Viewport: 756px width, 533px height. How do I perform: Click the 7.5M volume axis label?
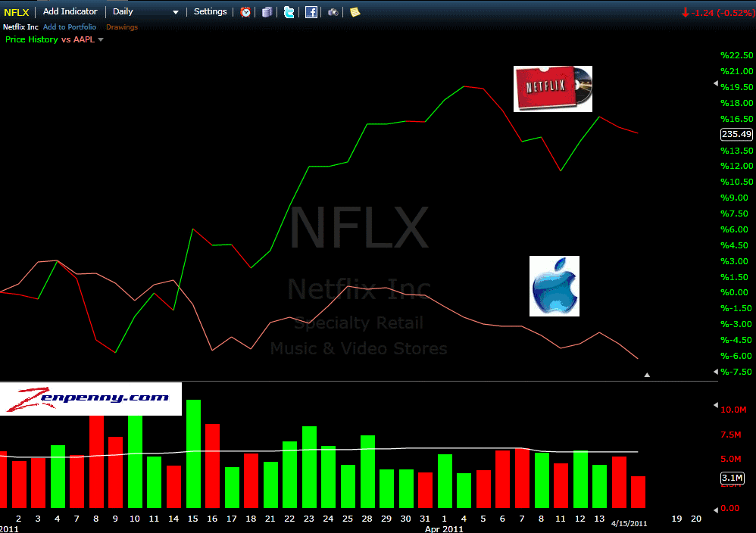pos(731,435)
